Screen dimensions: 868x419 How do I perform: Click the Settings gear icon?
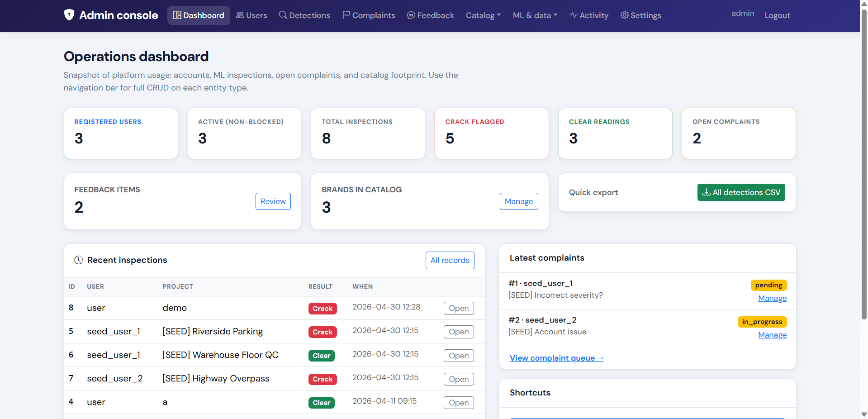pos(624,15)
